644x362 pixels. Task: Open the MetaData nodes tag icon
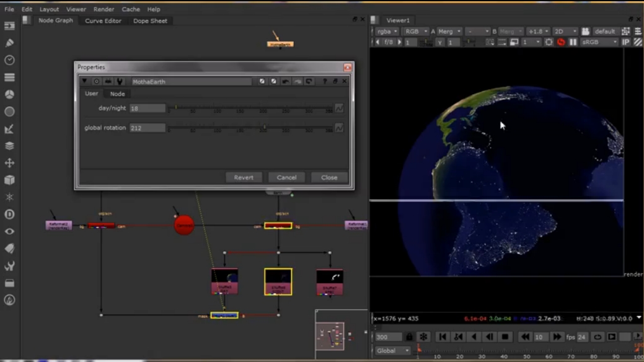tap(9, 249)
